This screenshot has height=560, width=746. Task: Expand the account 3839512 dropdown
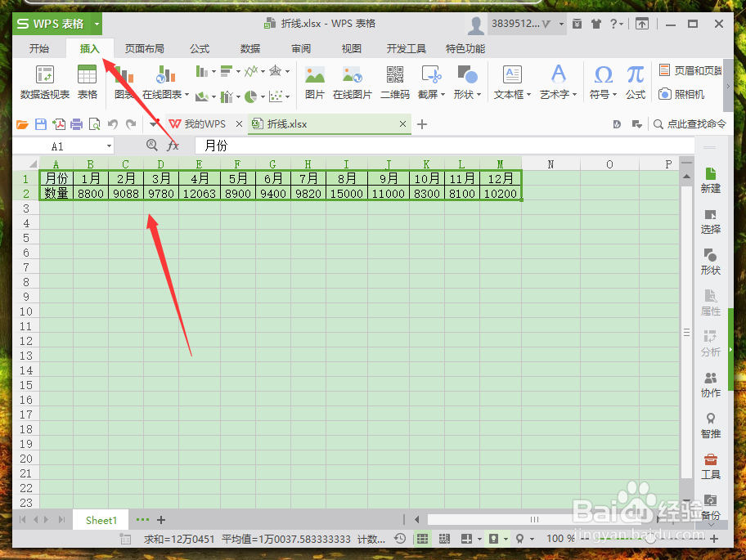(561, 24)
